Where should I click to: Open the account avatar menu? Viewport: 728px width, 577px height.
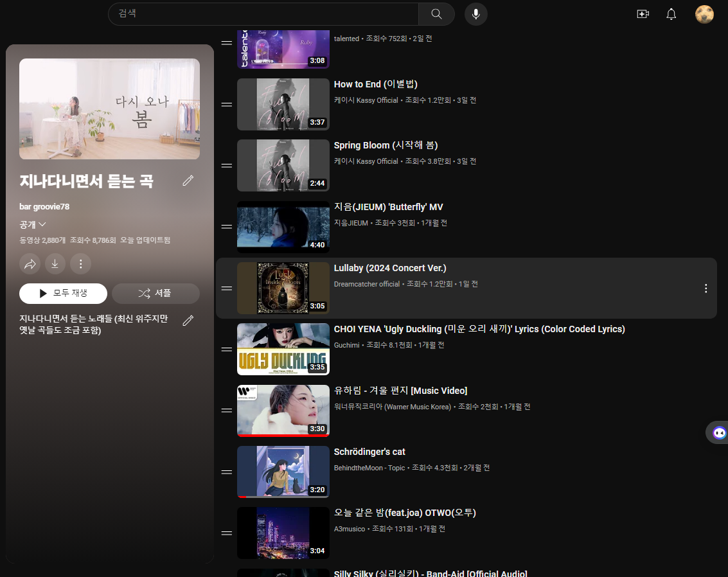coord(704,14)
